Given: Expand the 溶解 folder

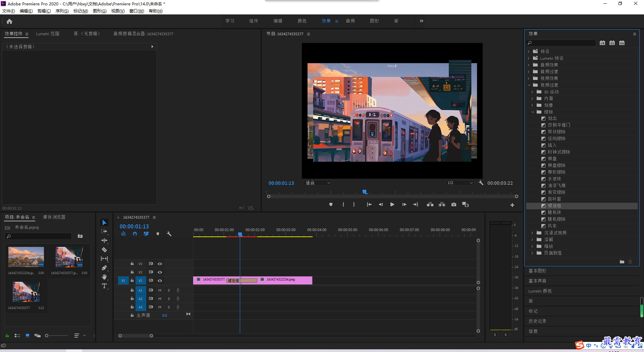Looking at the screenshot, I should tap(532, 239).
